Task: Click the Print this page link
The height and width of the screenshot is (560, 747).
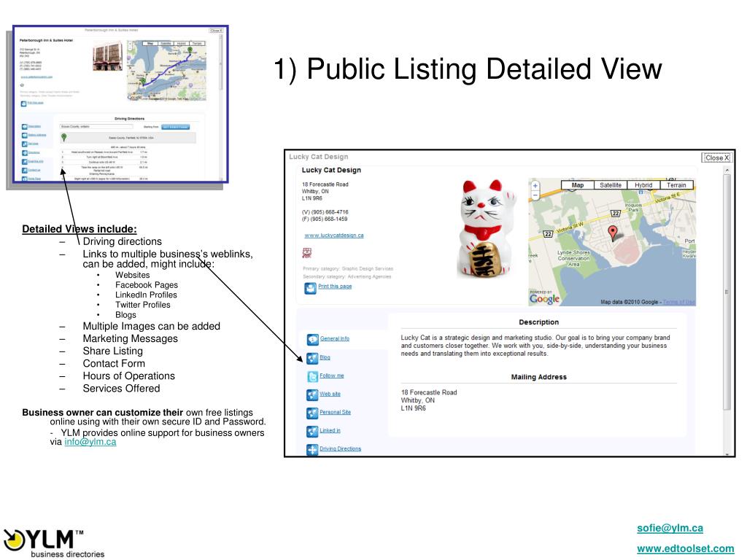Action: tap(335, 286)
